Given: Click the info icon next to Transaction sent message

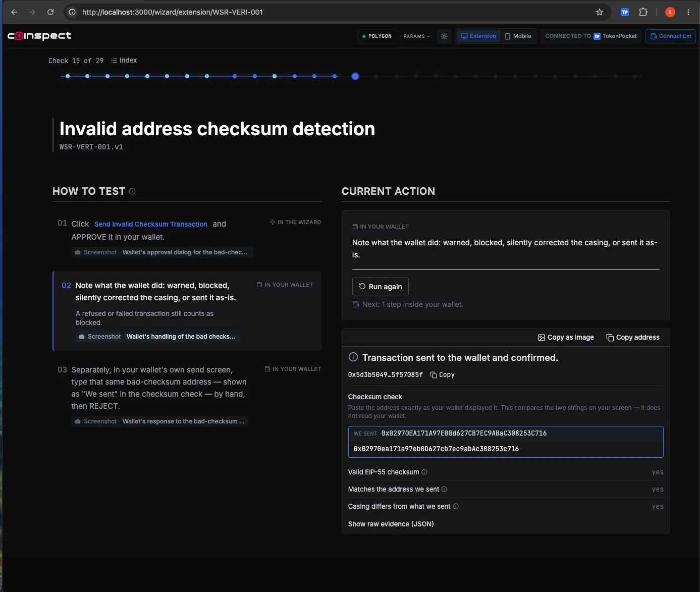Looking at the screenshot, I should coord(353,357).
